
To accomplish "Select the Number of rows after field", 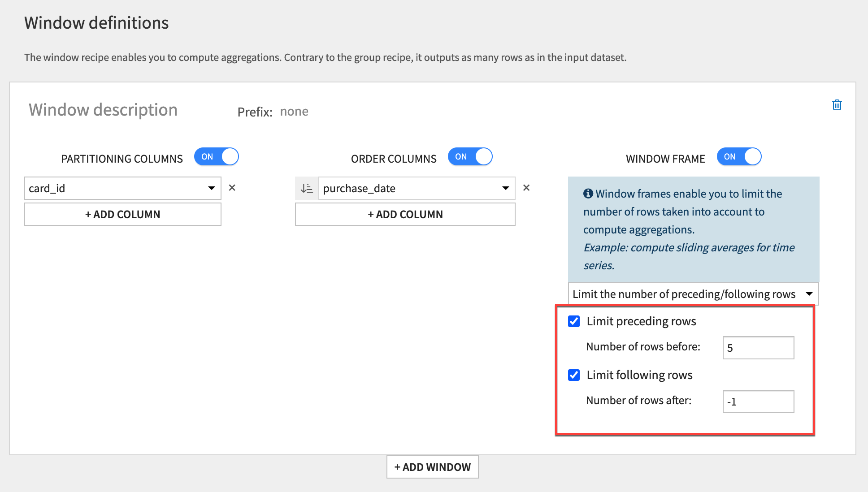I will click(758, 401).
